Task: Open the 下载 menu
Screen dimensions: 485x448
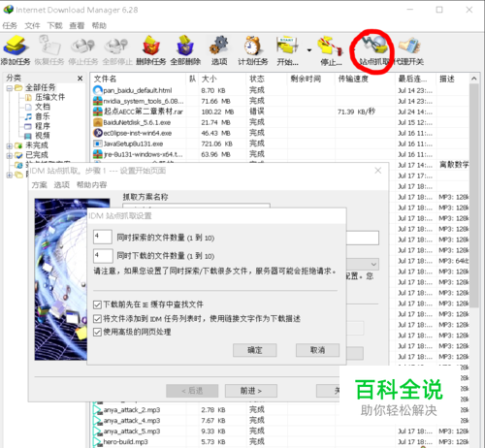Action: 54,25
